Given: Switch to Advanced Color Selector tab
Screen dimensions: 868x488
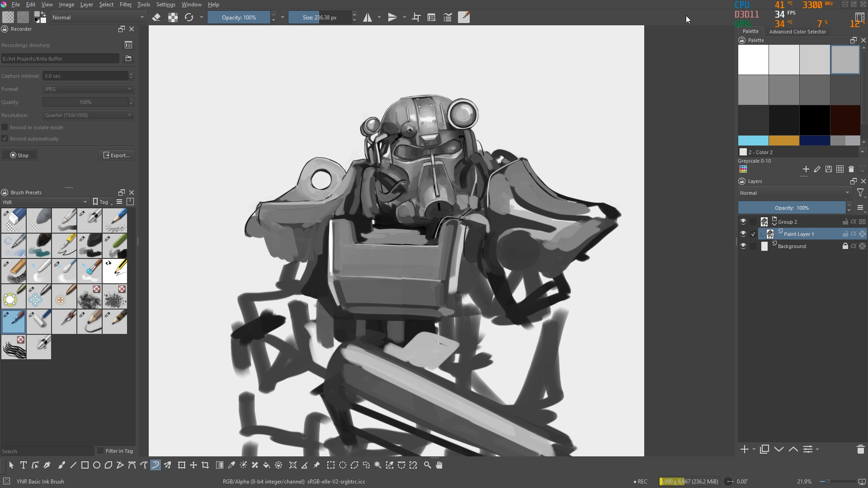Looking at the screenshot, I should pos(797,32).
